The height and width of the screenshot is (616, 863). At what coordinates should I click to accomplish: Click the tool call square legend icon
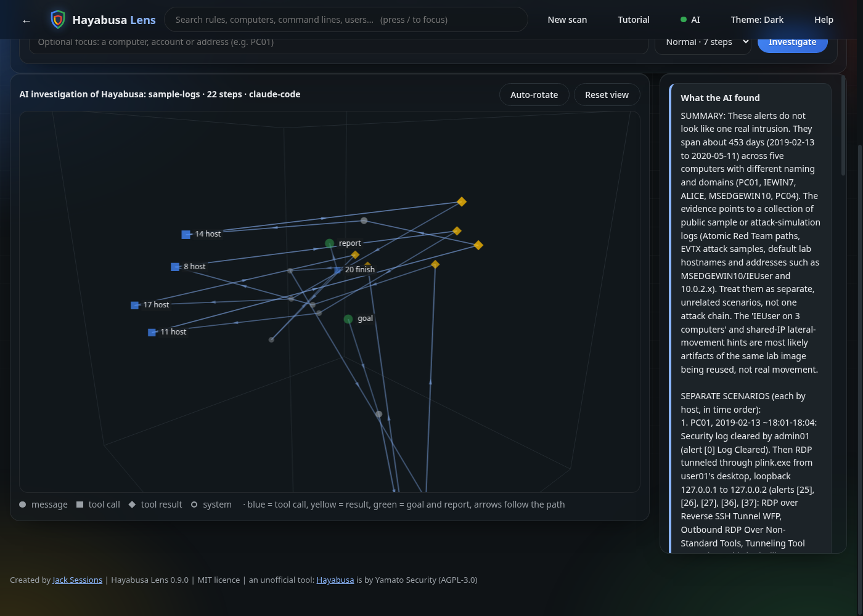[80, 505]
